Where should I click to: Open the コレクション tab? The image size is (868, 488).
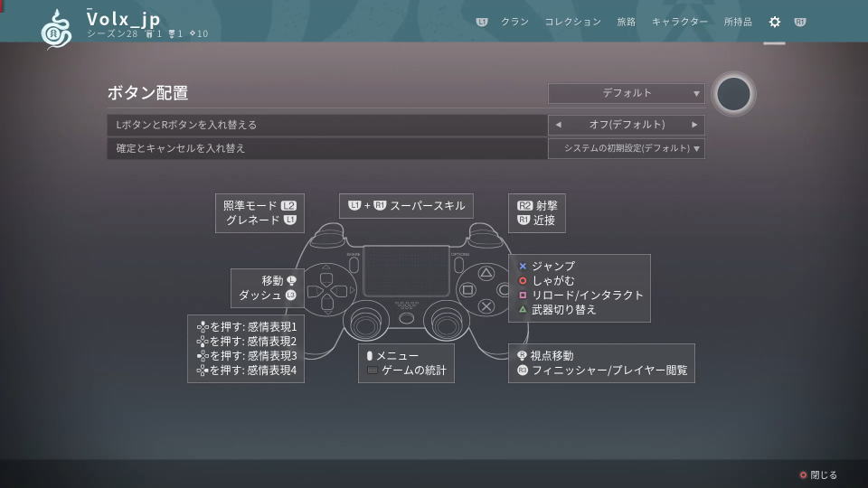coord(573,22)
